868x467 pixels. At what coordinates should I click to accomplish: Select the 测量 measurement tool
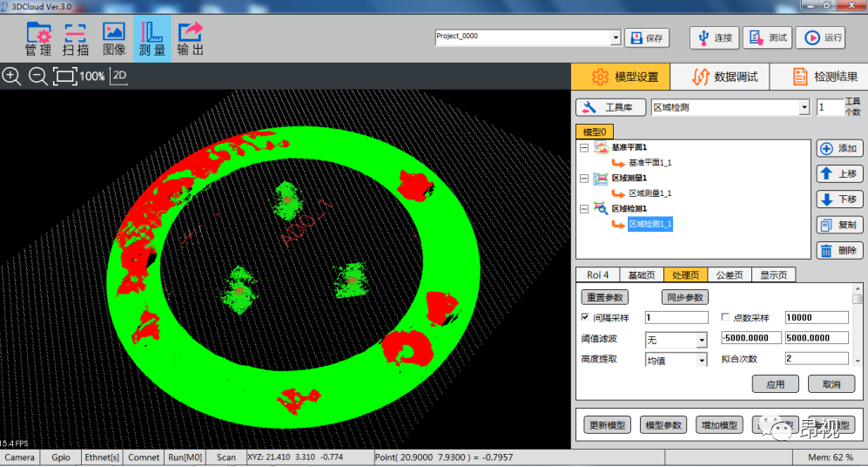[152, 39]
